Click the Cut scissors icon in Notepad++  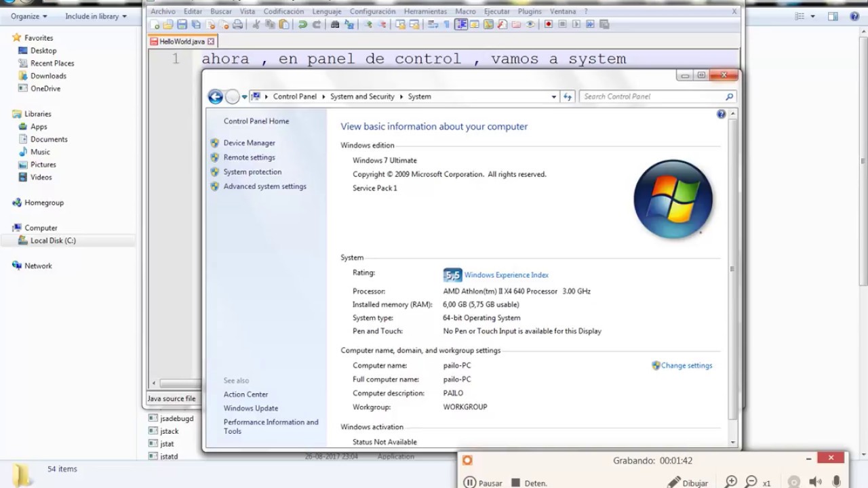[256, 24]
